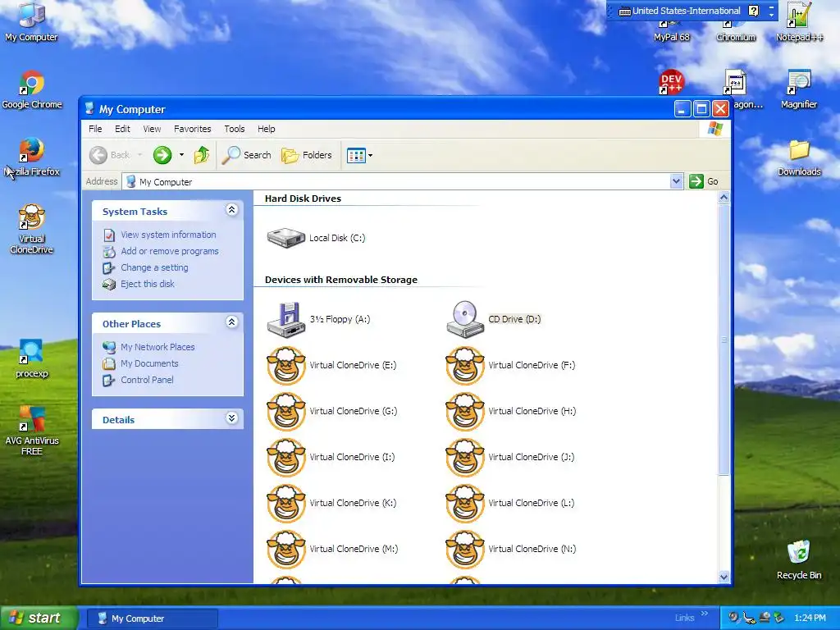Collapse the System Tasks panel
The width and height of the screenshot is (840, 630).
tap(231, 210)
